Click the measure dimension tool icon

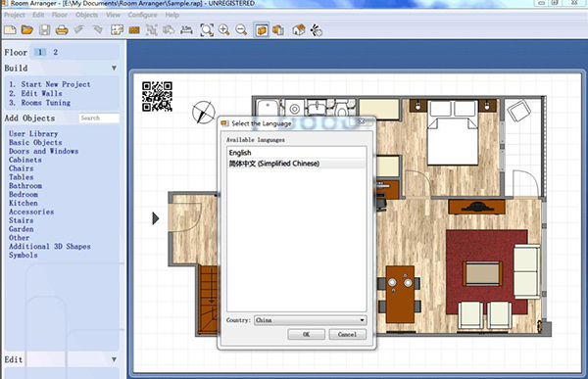tap(186, 30)
